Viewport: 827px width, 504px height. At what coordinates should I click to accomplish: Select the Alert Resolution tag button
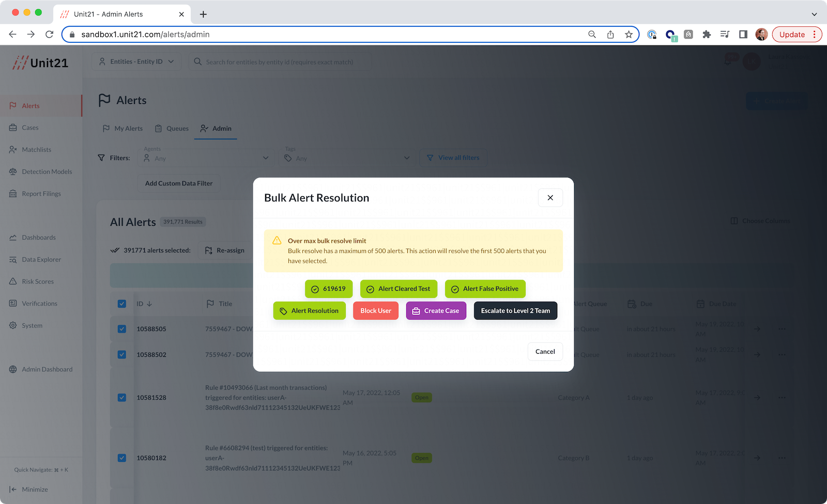tap(309, 311)
